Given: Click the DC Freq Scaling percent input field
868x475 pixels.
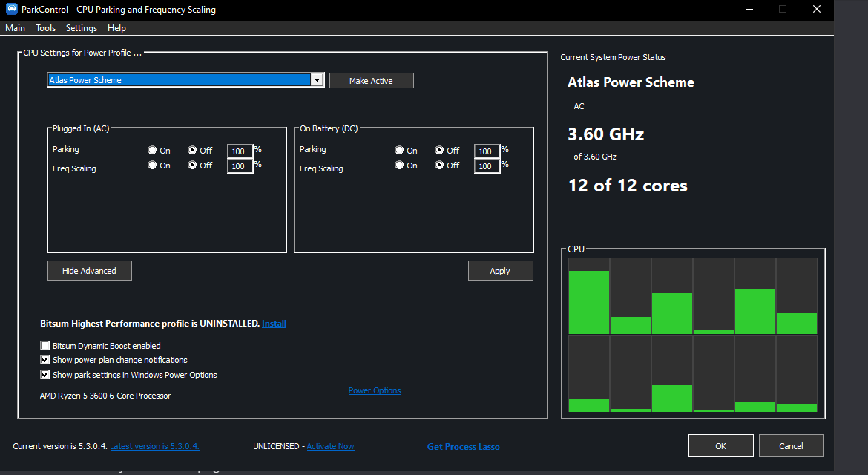Looking at the screenshot, I should click(x=487, y=166).
